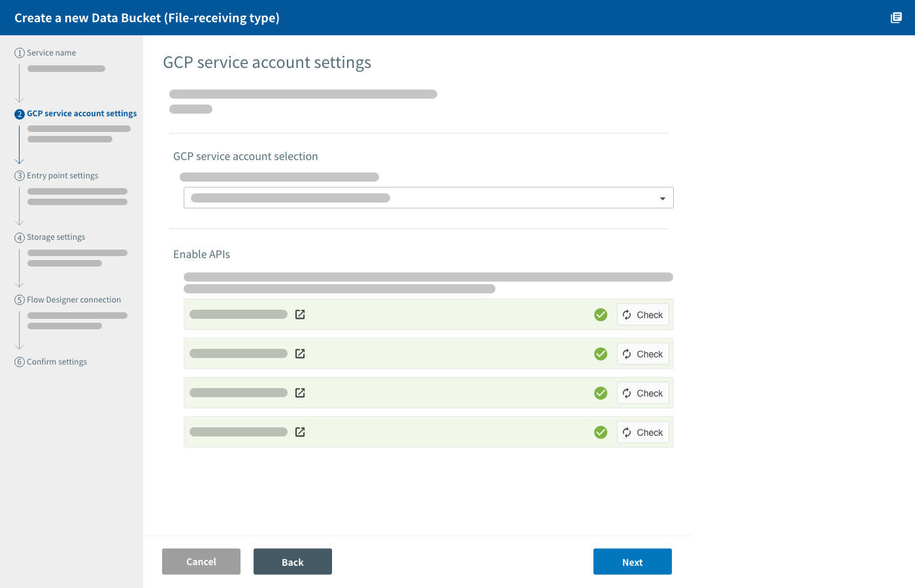Go to step 5 Flow Designer connection
This screenshot has width=915, height=588.
68,300
